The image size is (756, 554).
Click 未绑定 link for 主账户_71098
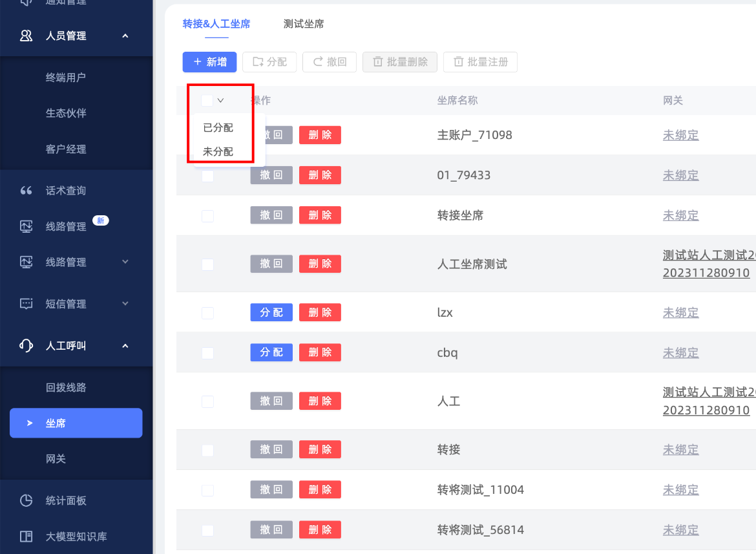[x=680, y=135]
